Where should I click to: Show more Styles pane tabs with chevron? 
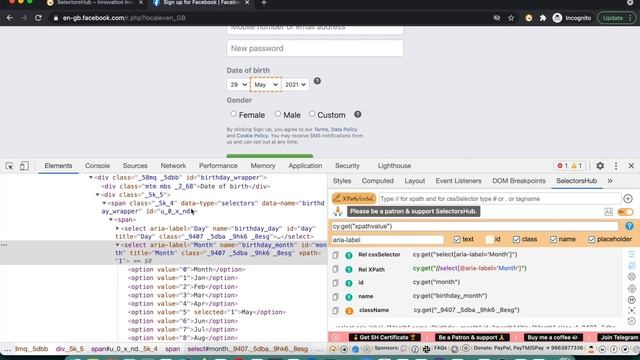610,181
